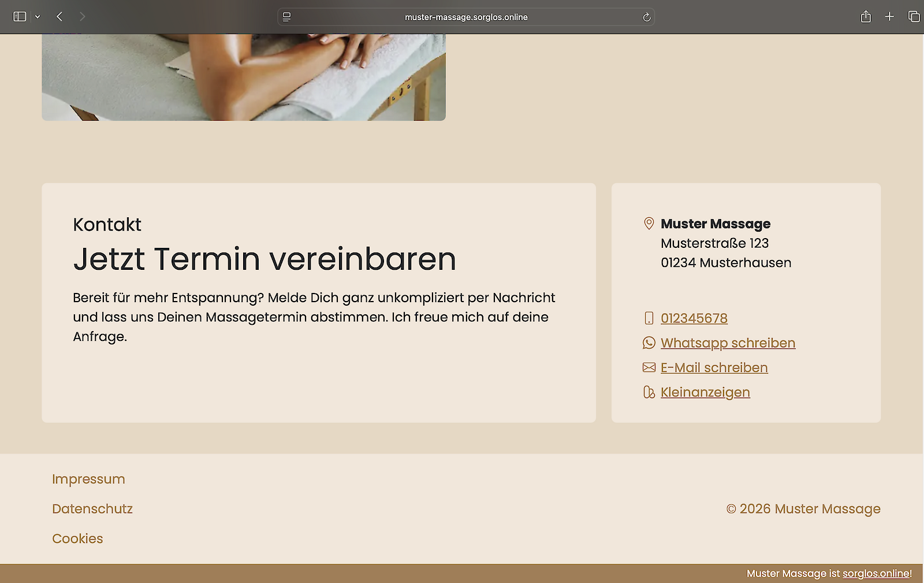Click the WhatsApp icon
The height and width of the screenshot is (583, 924).
point(649,343)
